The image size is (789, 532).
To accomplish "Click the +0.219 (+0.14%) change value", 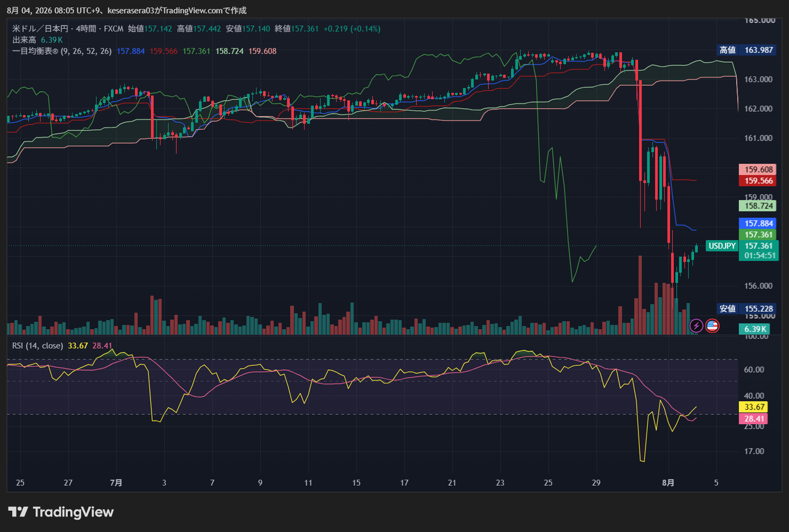I will [352, 28].
